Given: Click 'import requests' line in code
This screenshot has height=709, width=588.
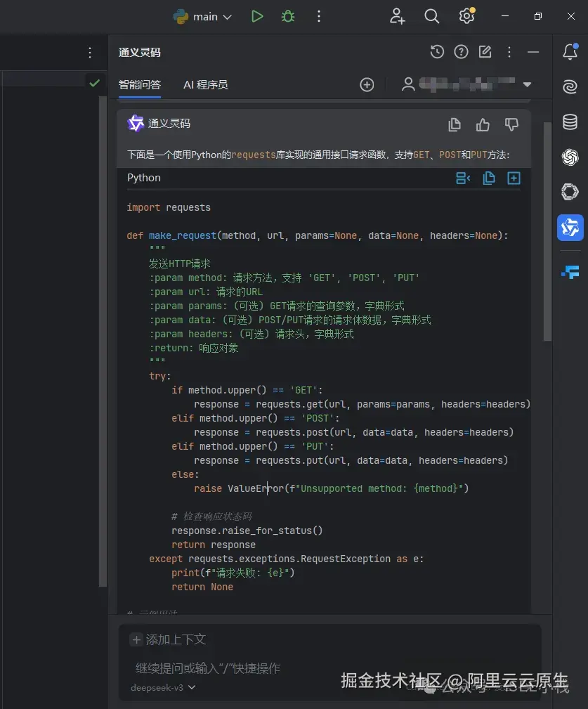Looking at the screenshot, I should (x=169, y=207).
